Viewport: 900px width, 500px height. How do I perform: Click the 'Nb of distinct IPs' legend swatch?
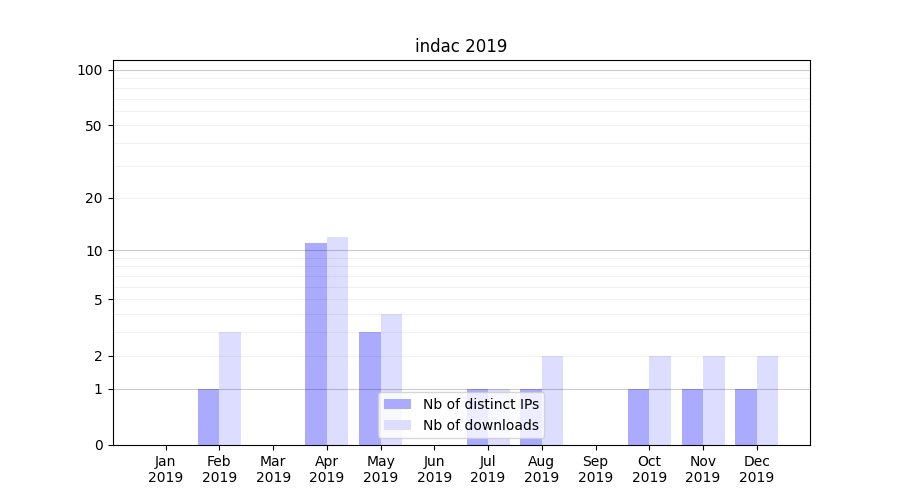click(397, 404)
